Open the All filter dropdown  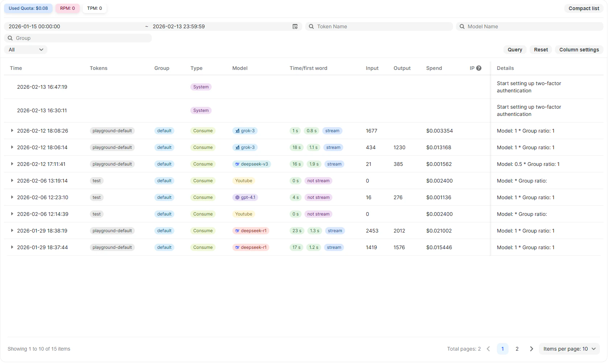pos(25,50)
